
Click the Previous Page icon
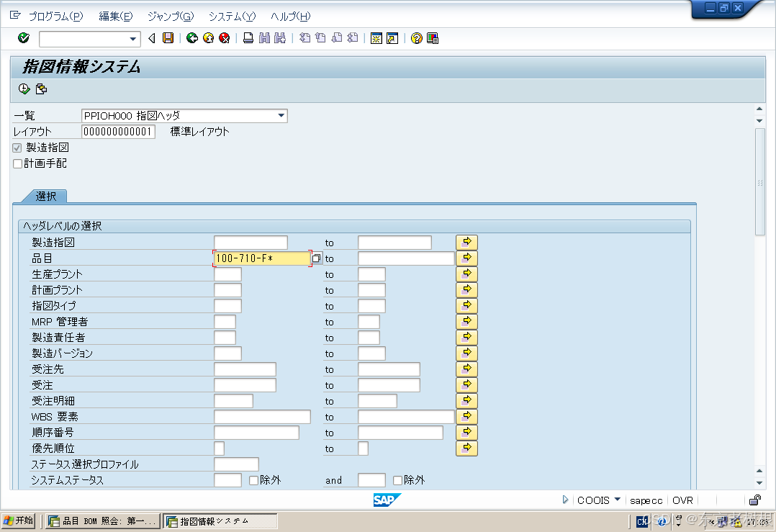coord(321,38)
